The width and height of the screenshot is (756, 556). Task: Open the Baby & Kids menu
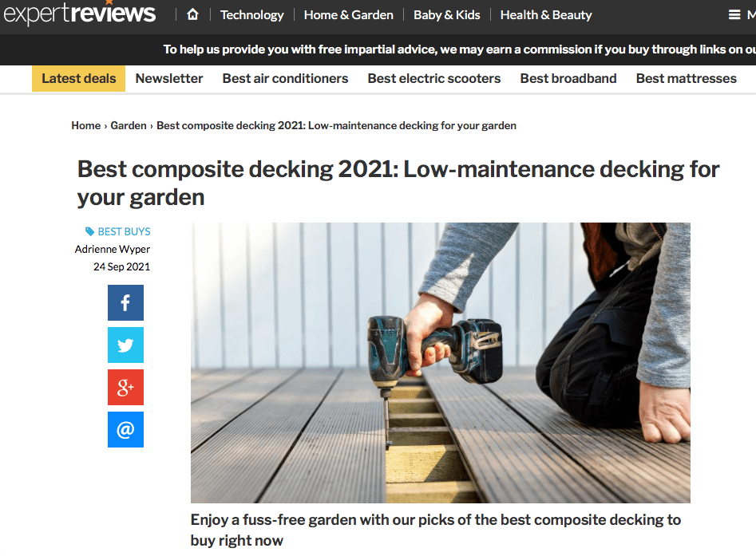446,15
